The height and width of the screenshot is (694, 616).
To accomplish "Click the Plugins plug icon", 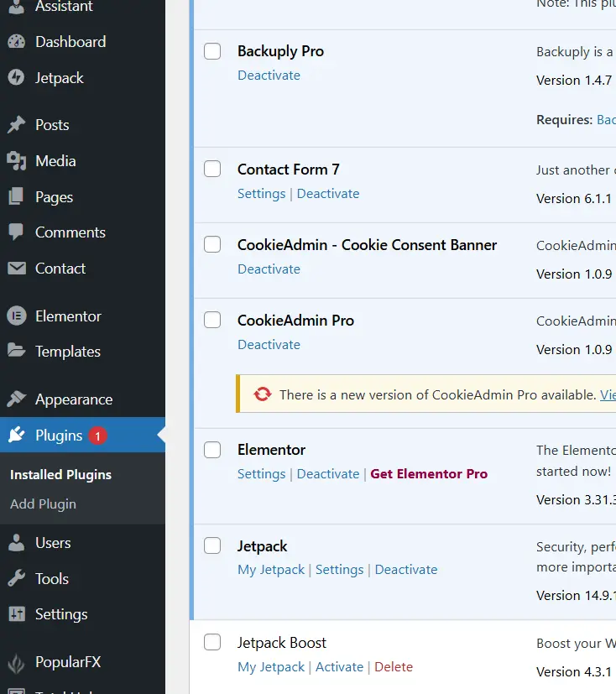I will 17,435.
